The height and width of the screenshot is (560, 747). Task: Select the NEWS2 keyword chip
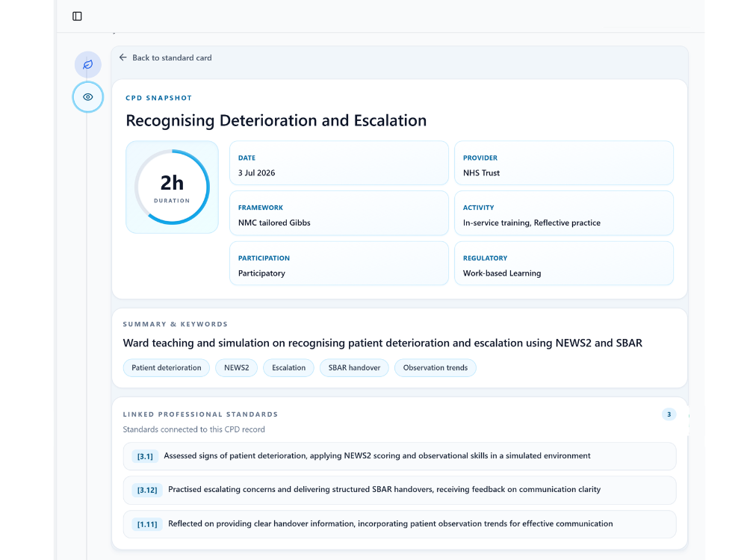236,367
